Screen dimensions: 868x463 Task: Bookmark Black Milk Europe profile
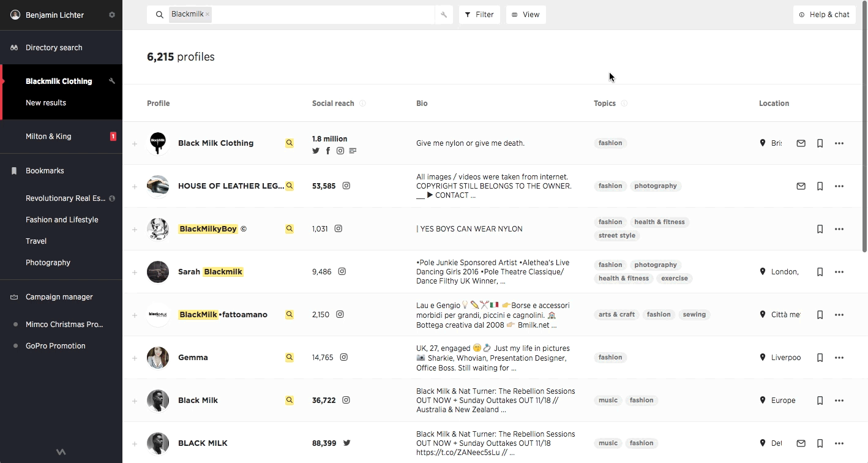(x=820, y=401)
